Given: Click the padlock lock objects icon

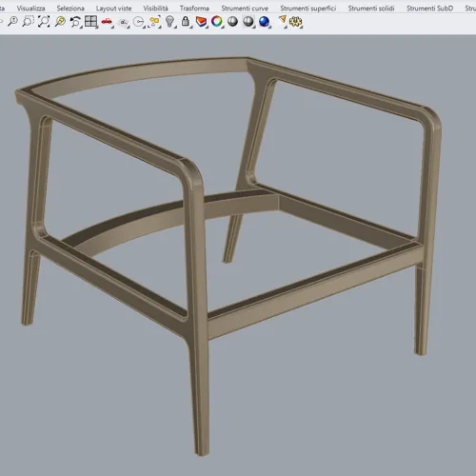Looking at the screenshot, I should tap(186, 22).
